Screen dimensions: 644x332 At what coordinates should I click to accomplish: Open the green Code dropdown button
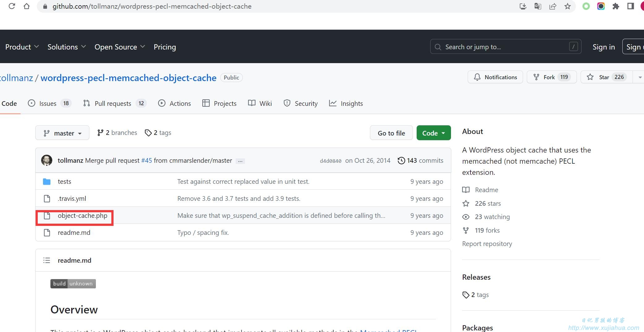pyautogui.click(x=433, y=133)
